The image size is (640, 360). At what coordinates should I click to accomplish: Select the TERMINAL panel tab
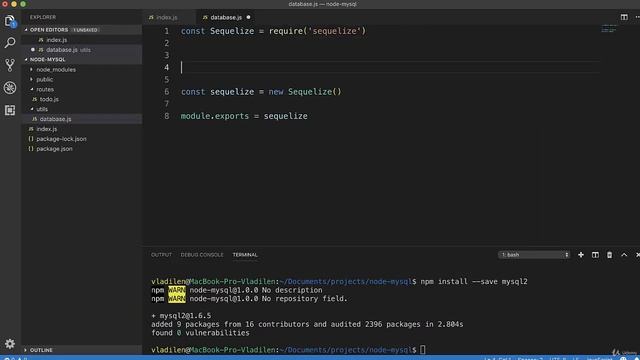click(x=245, y=255)
